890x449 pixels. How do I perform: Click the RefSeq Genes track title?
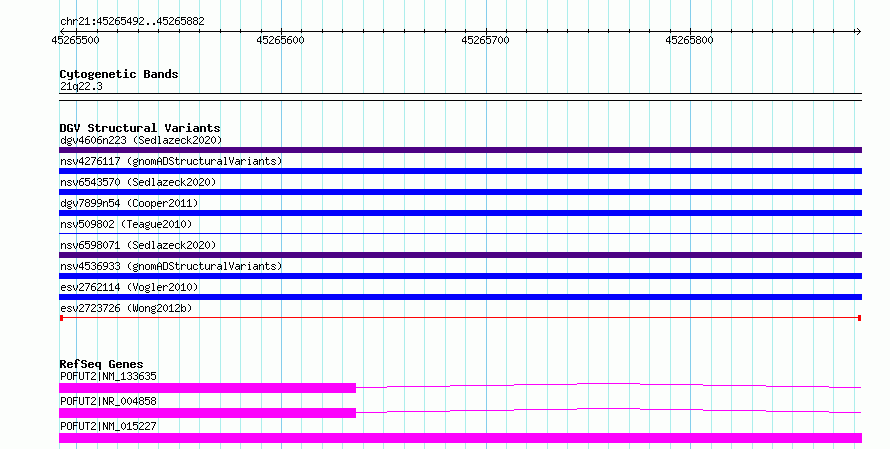[101, 364]
